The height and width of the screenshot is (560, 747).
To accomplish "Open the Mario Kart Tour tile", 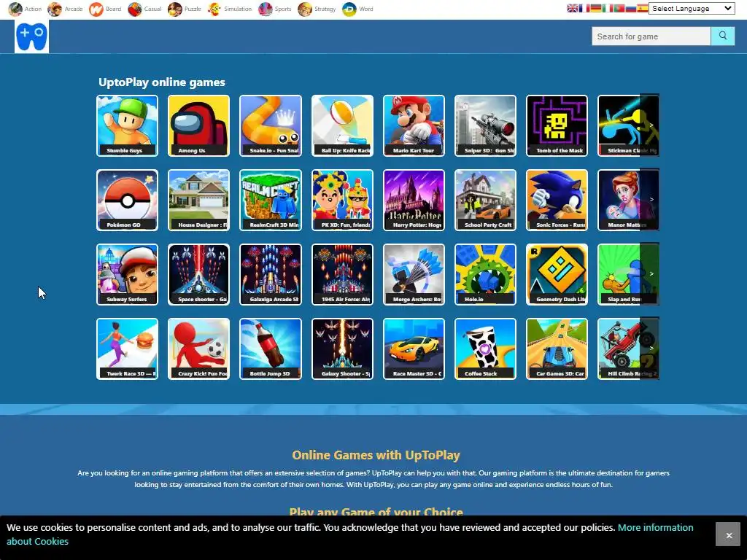I will tap(414, 125).
